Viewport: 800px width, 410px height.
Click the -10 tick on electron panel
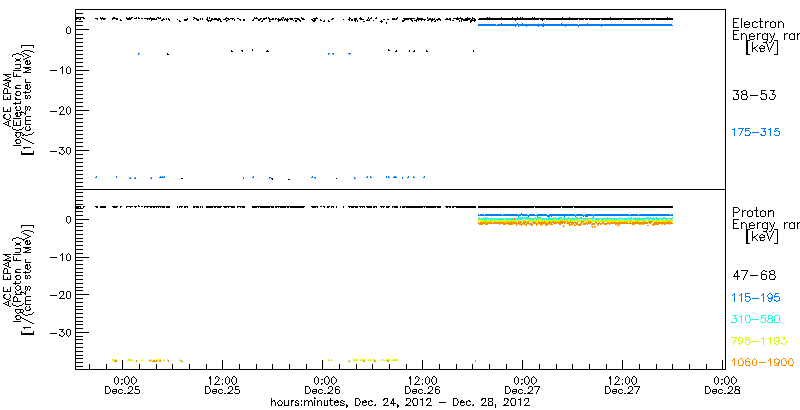pos(60,70)
